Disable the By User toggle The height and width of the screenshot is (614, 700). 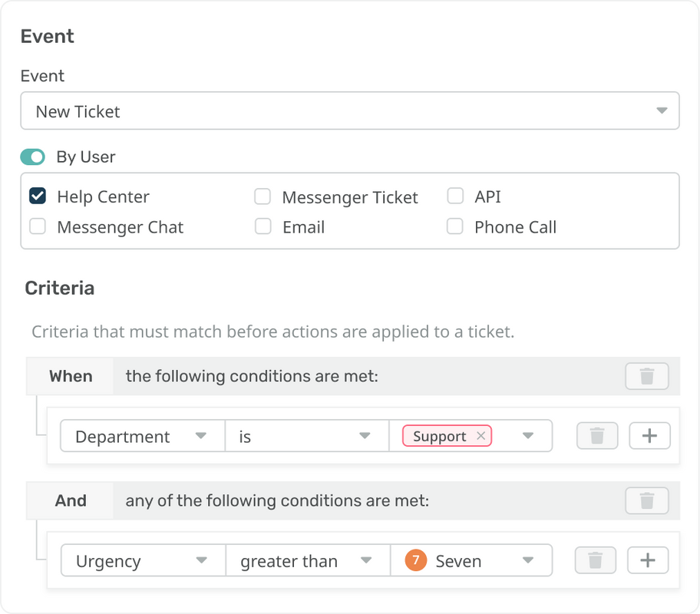(31, 157)
